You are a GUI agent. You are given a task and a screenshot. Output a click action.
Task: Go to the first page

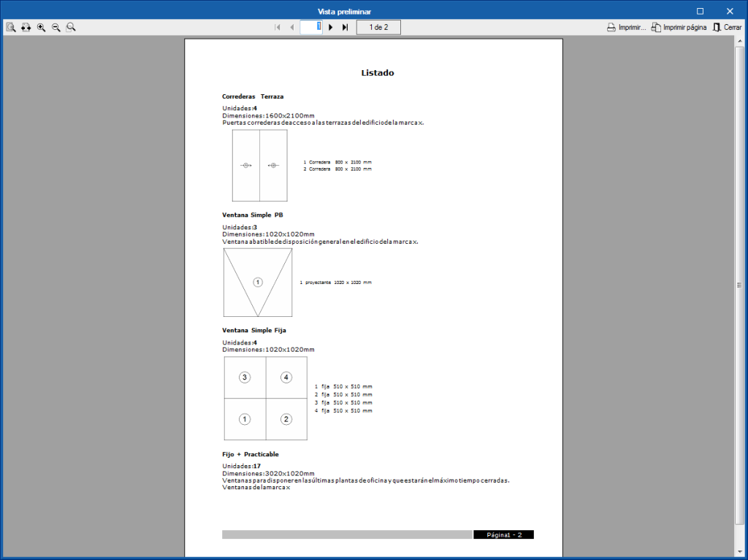pos(278,27)
